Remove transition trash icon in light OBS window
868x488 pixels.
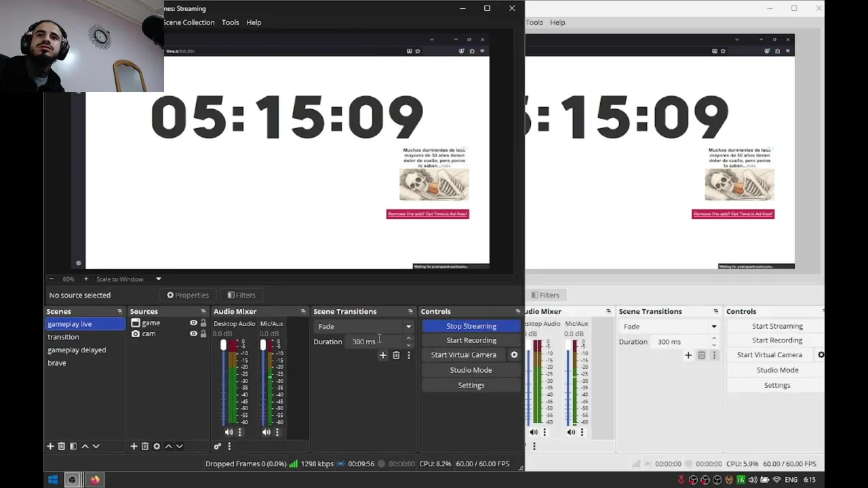point(701,355)
